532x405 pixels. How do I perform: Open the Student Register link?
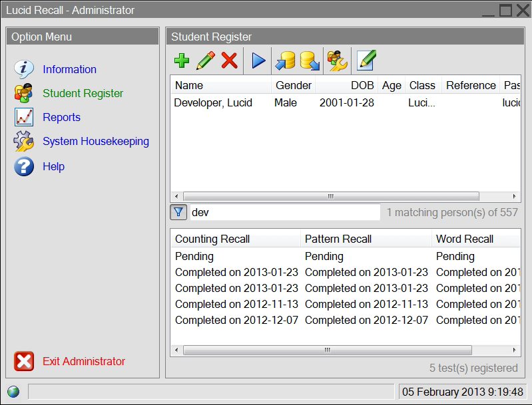click(x=83, y=93)
